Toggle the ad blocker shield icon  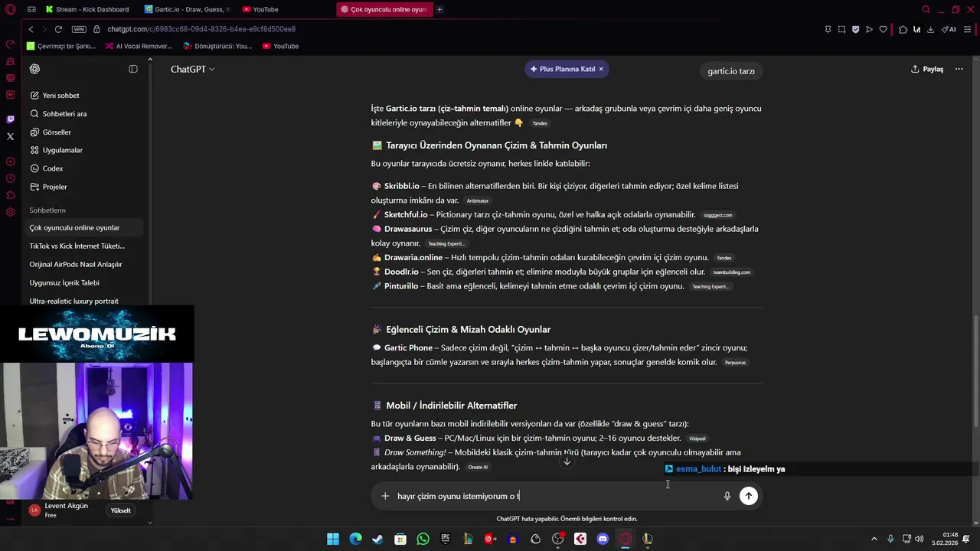(855, 29)
